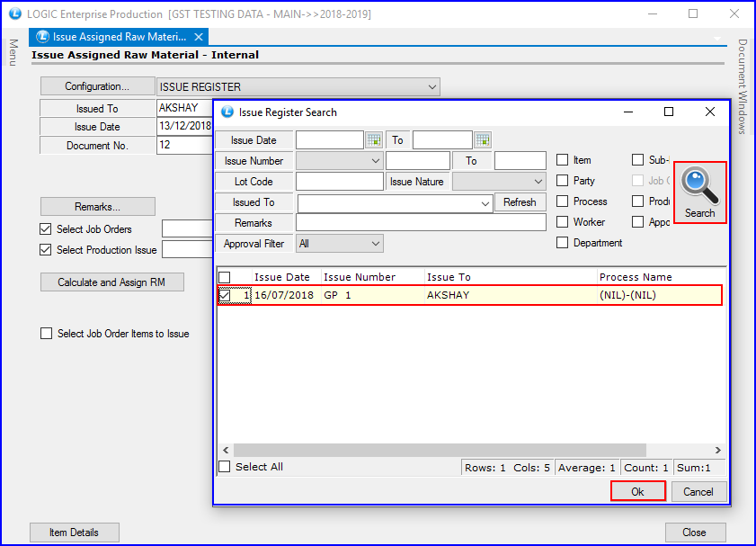756x546 pixels.
Task: Click the Remarks... button in main window
Action: tap(97, 207)
